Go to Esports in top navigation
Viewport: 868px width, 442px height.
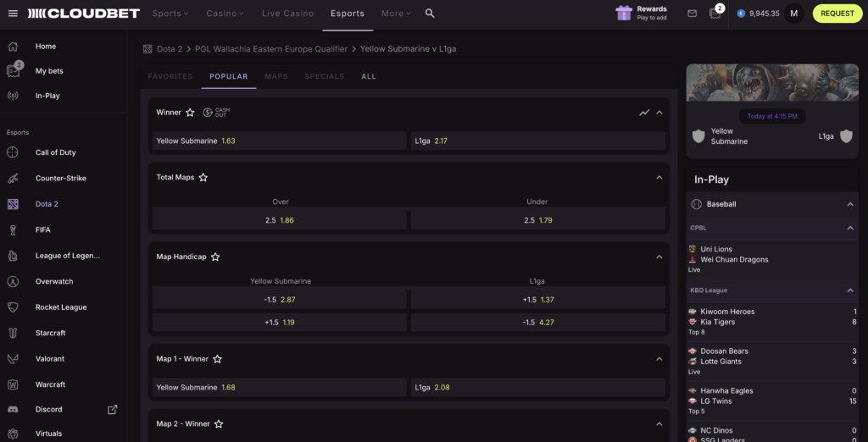348,14
